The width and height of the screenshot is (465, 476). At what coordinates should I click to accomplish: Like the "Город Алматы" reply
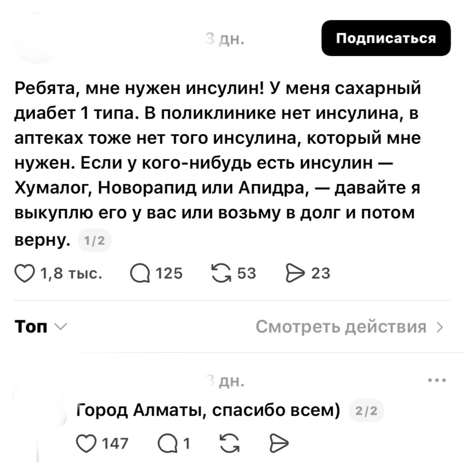click(x=86, y=444)
